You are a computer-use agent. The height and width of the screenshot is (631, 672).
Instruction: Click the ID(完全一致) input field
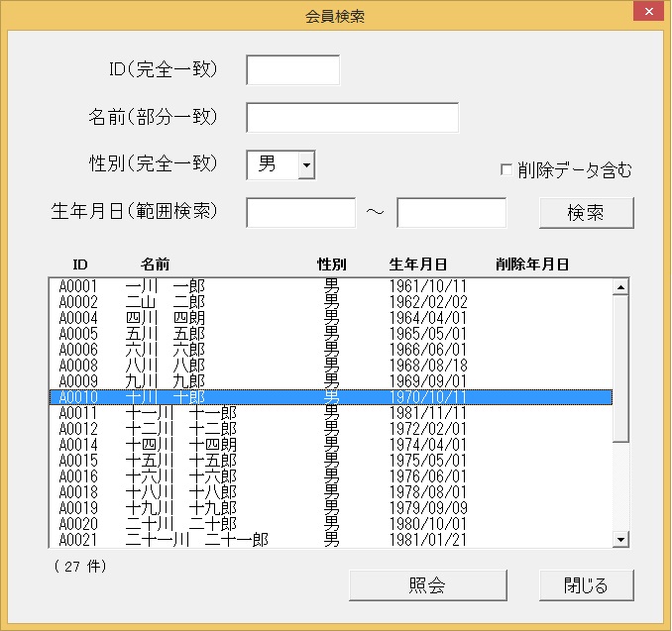coord(293,69)
